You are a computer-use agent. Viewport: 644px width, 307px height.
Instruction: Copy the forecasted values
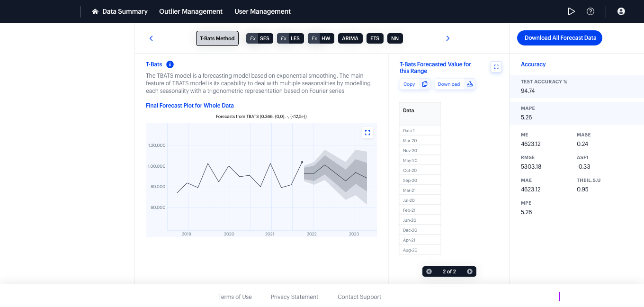(415, 84)
